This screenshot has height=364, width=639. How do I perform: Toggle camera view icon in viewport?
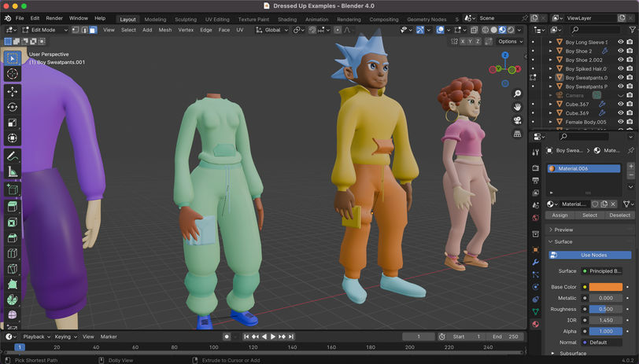(x=517, y=120)
